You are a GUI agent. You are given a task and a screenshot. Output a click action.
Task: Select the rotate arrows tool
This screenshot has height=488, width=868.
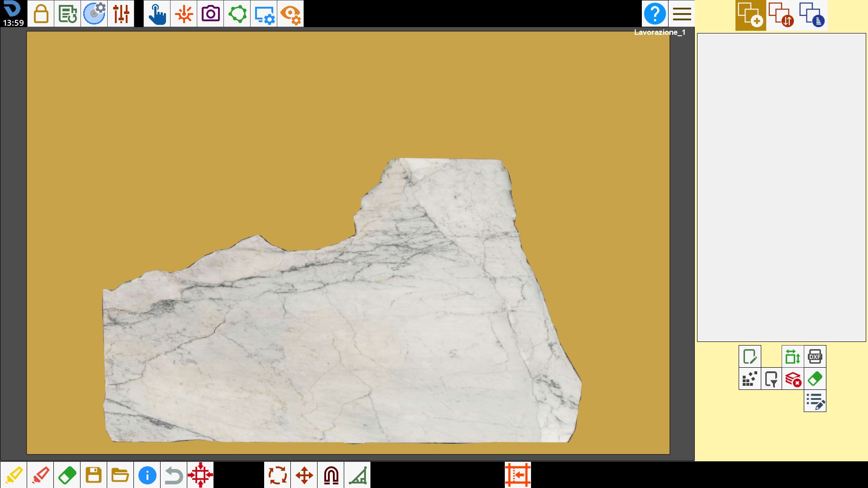click(x=278, y=475)
